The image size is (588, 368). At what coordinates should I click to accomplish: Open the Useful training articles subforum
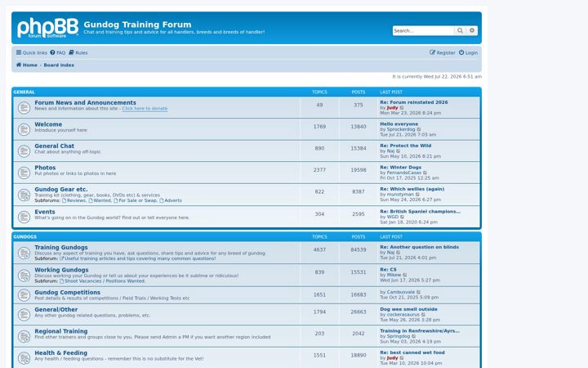point(138,258)
